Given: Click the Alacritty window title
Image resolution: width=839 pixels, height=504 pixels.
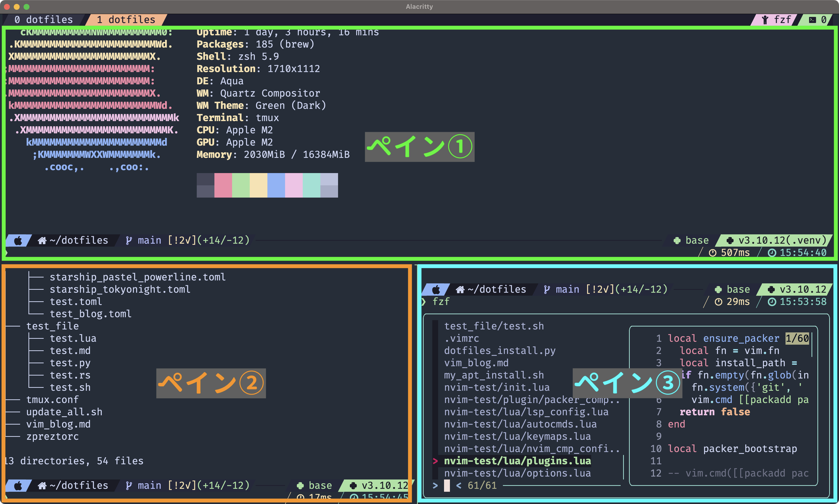Looking at the screenshot, I should coord(419,6).
